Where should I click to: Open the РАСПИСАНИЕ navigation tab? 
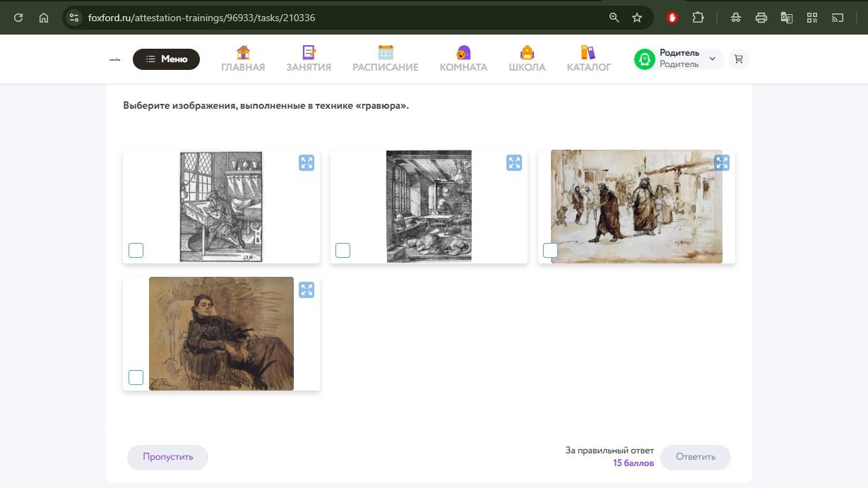tap(386, 59)
